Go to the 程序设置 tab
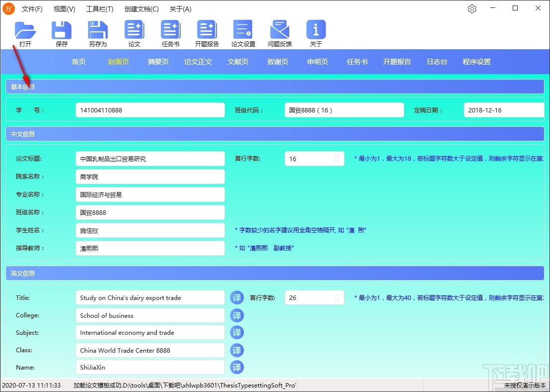The image size is (550, 392). [x=476, y=62]
